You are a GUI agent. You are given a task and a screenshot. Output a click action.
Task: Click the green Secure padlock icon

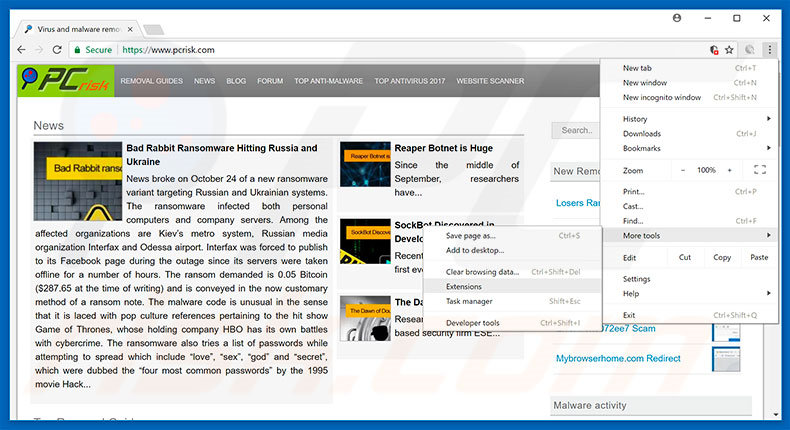77,50
